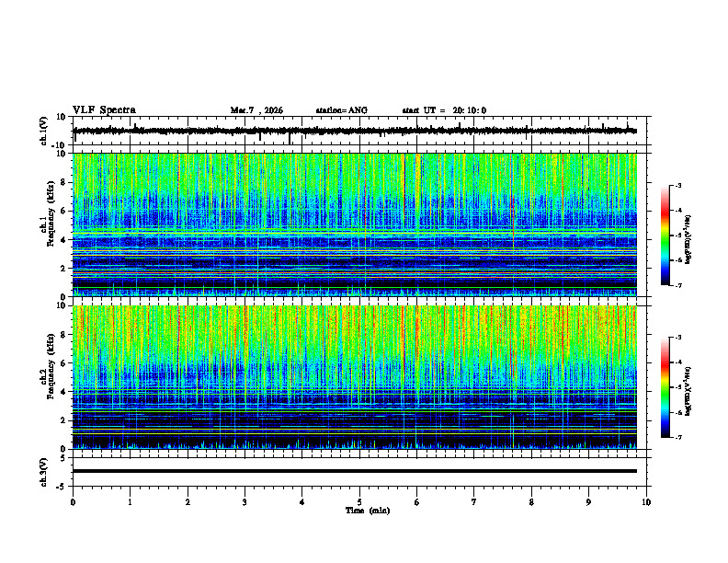Click the "8" kHz tick on ch.1 frequency axis
Viewport: 728px width, 563px height.
[63, 182]
